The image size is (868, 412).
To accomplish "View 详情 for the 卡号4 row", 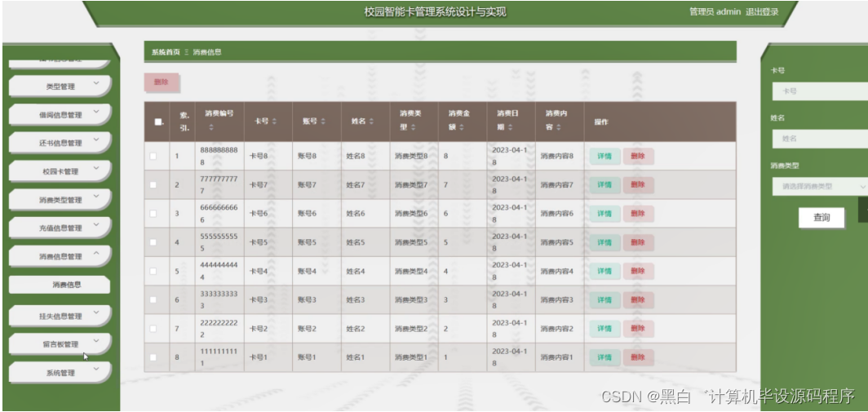I will click(x=604, y=272).
